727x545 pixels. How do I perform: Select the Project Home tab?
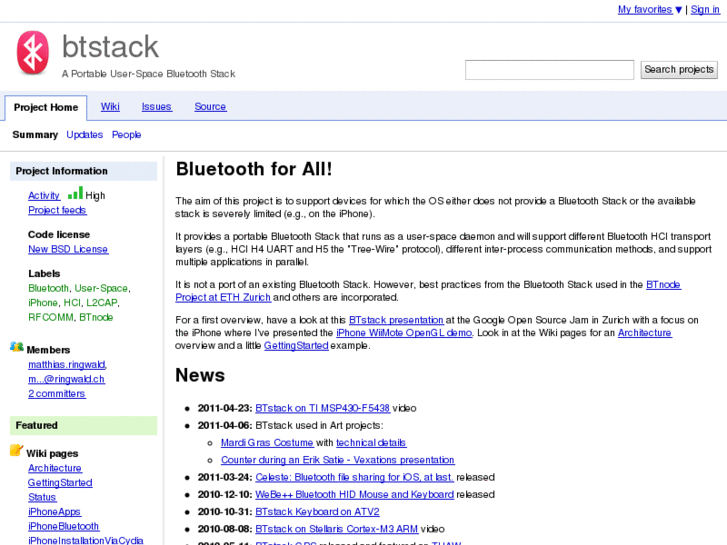tap(46, 108)
